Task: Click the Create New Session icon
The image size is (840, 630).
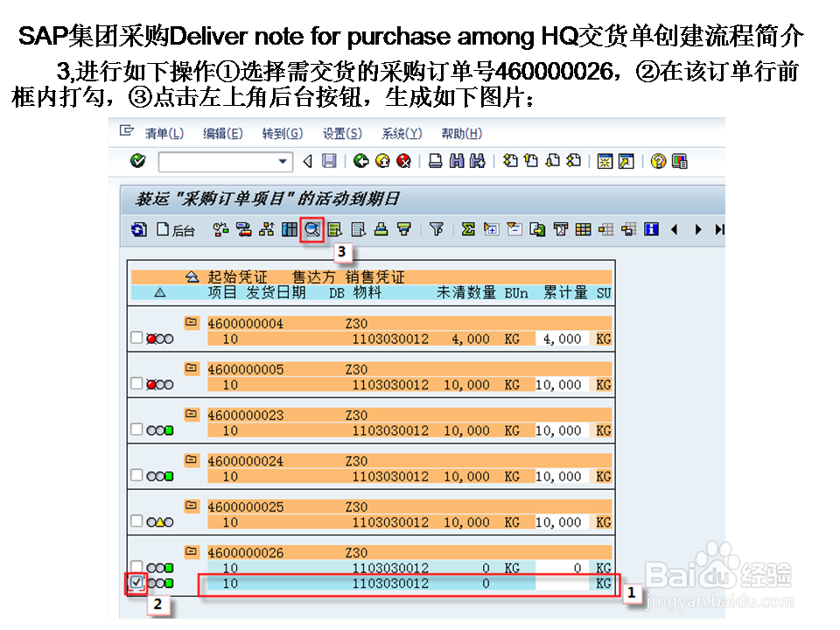Action: (x=605, y=161)
